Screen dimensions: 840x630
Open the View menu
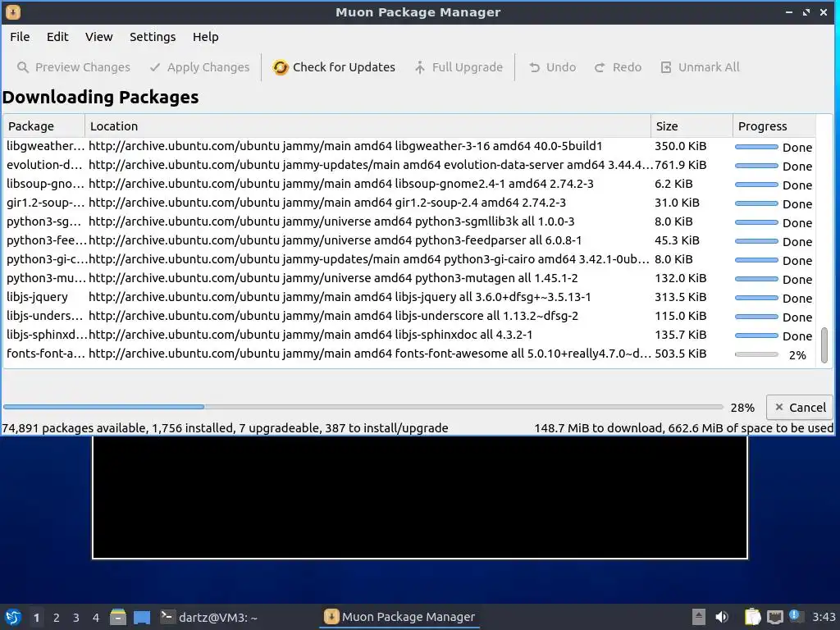click(99, 36)
